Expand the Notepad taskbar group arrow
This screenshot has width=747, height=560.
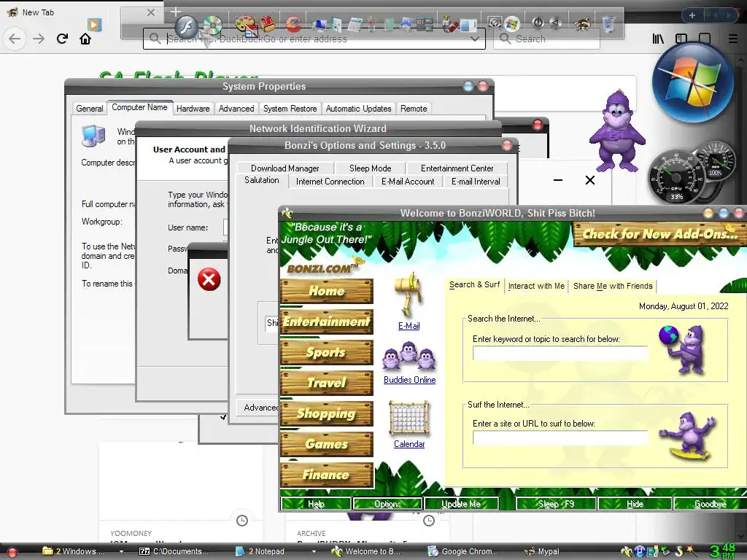(314, 551)
